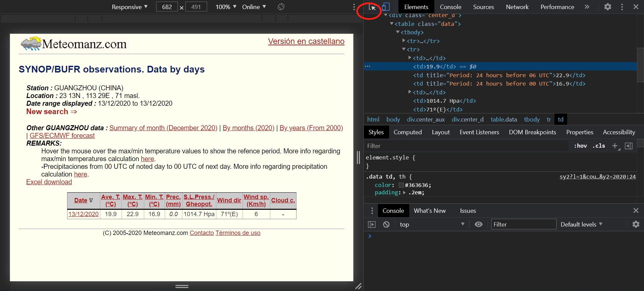This screenshot has height=291, width=644.
Task: Expand the padding shorthand triangle
Action: (405, 193)
